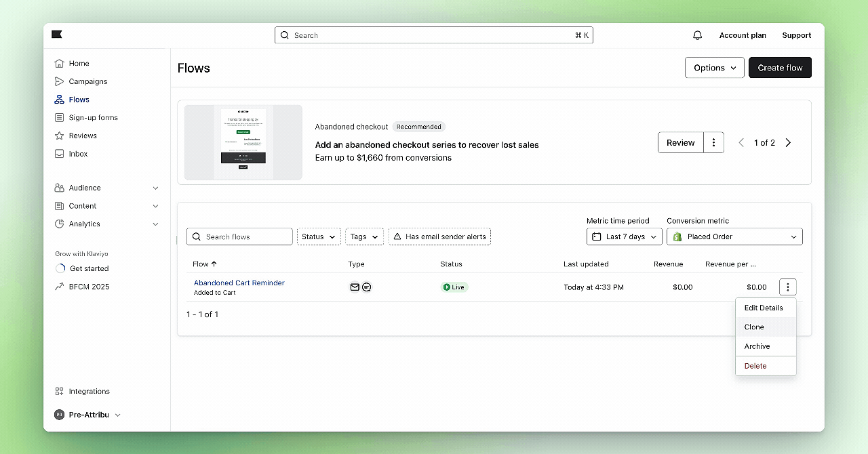Open the Abandoned Cart Reminder flow link
868x454 pixels.
tap(239, 283)
